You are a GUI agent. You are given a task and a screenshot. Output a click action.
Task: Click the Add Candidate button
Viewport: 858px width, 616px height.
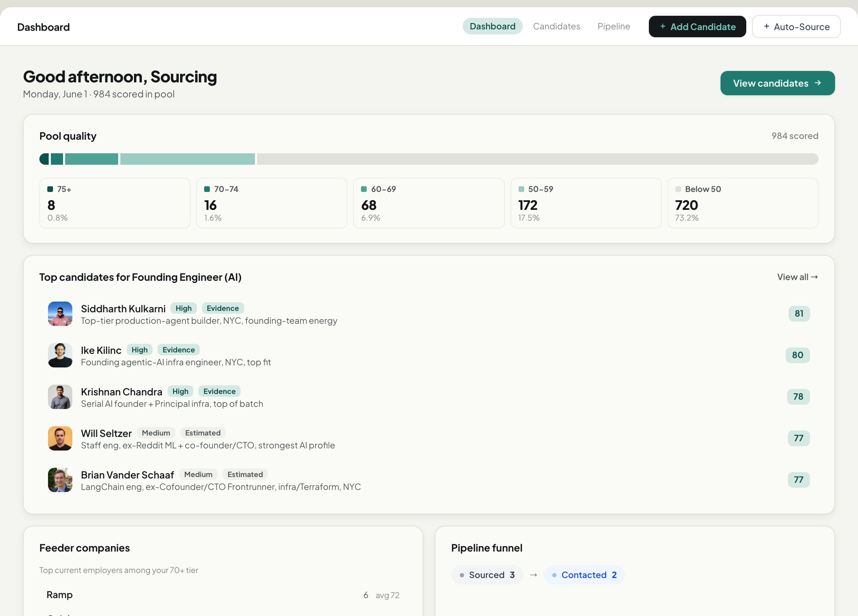697,27
